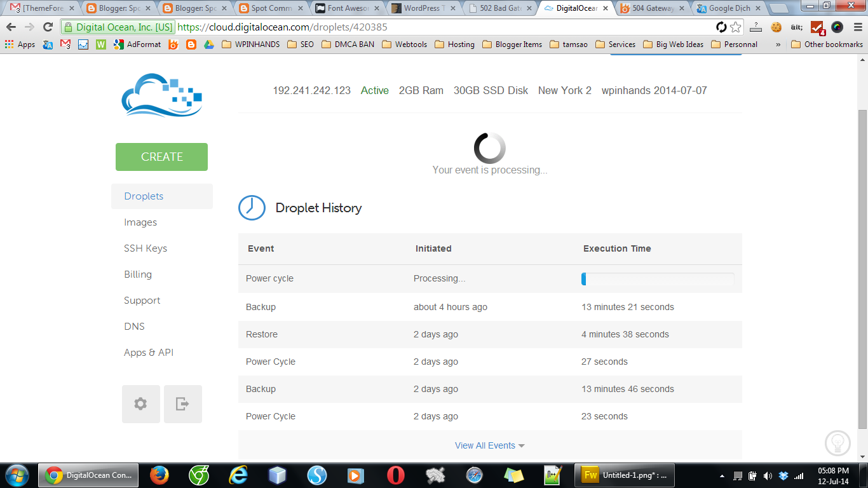Image resolution: width=868 pixels, height=488 pixels.
Task: Show hidden system tray icons
Action: point(722,475)
